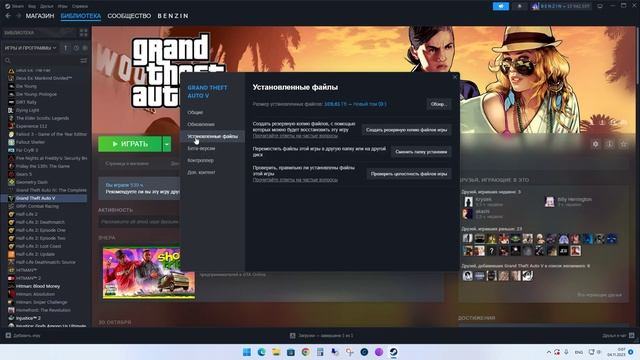Open FAQ link under backup description
The height and width of the screenshot is (360, 640).
click(x=295, y=136)
